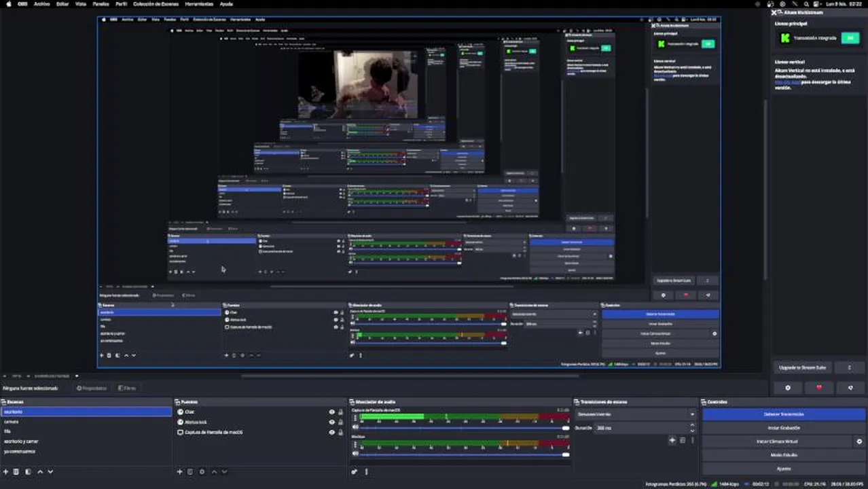Open the Perfil menu

[120, 4]
